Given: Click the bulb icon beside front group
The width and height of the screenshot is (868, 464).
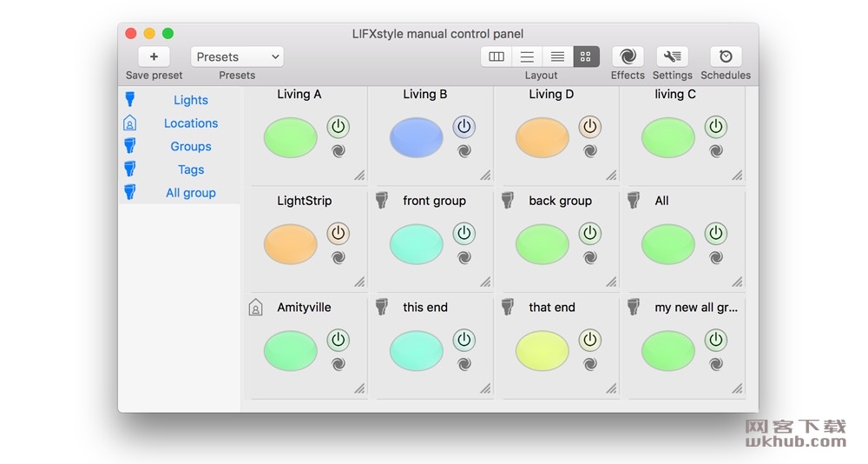Looking at the screenshot, I should click(x=381, y=200).
